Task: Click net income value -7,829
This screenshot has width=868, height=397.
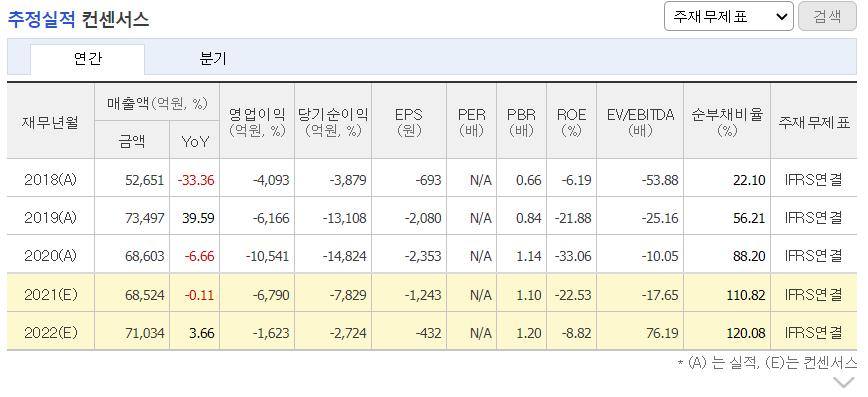Action: pos(348,295)
